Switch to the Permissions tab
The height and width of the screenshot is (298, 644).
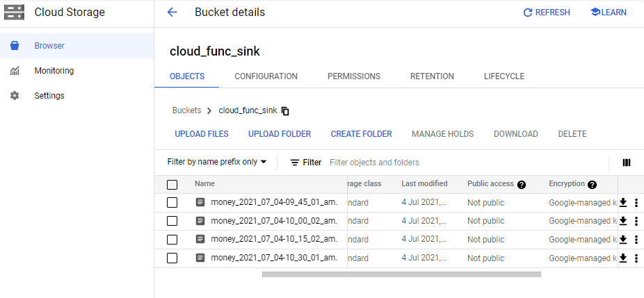click(x=353, y=76)
